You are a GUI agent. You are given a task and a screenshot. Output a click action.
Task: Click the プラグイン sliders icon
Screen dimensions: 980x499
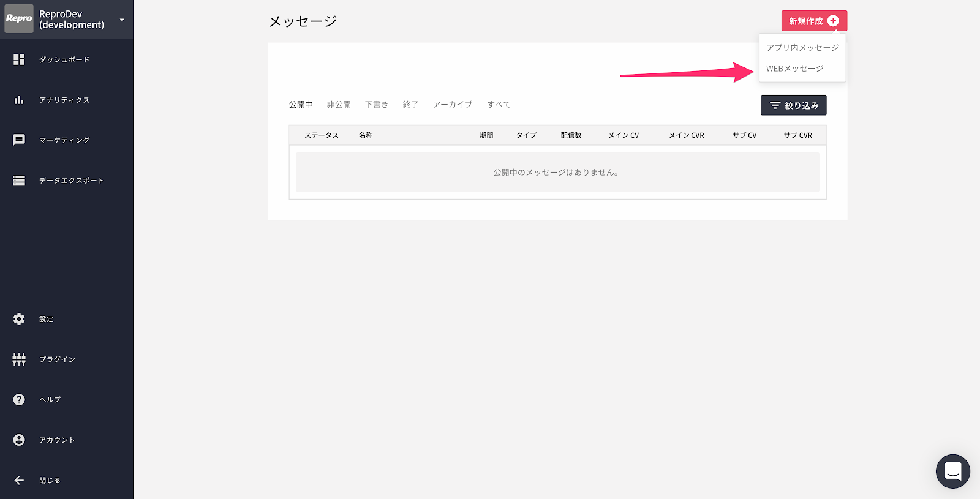[x=19, y=359]
